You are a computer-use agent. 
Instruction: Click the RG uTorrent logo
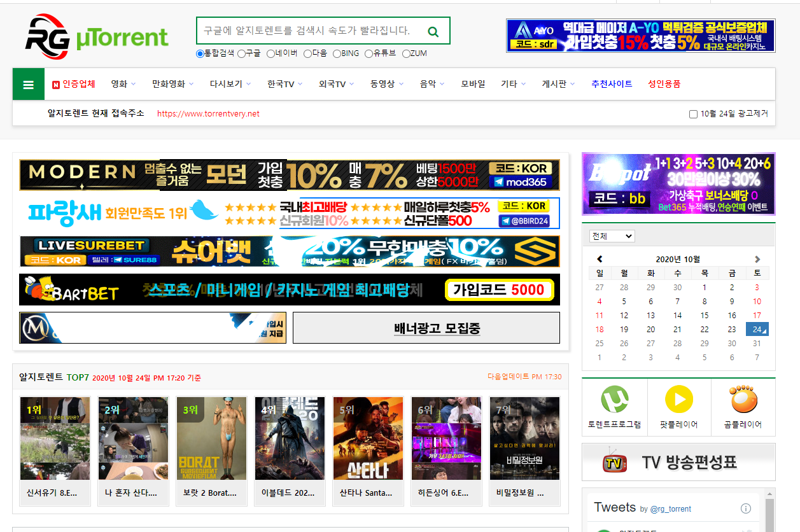point(97,36)
